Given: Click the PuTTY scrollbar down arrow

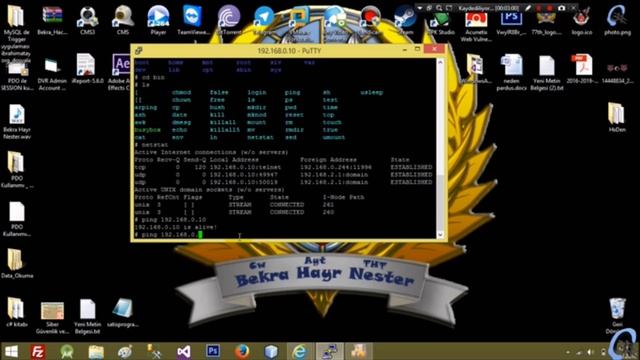Looking at the screenshot, I should (x=440, y=234).
